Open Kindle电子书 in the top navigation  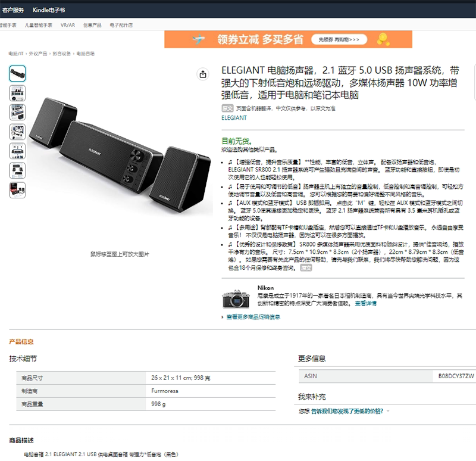49,10
